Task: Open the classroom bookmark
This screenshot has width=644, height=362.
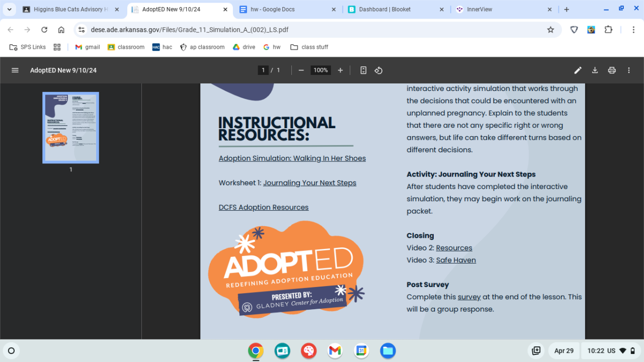Action: [x=126, y=47]
